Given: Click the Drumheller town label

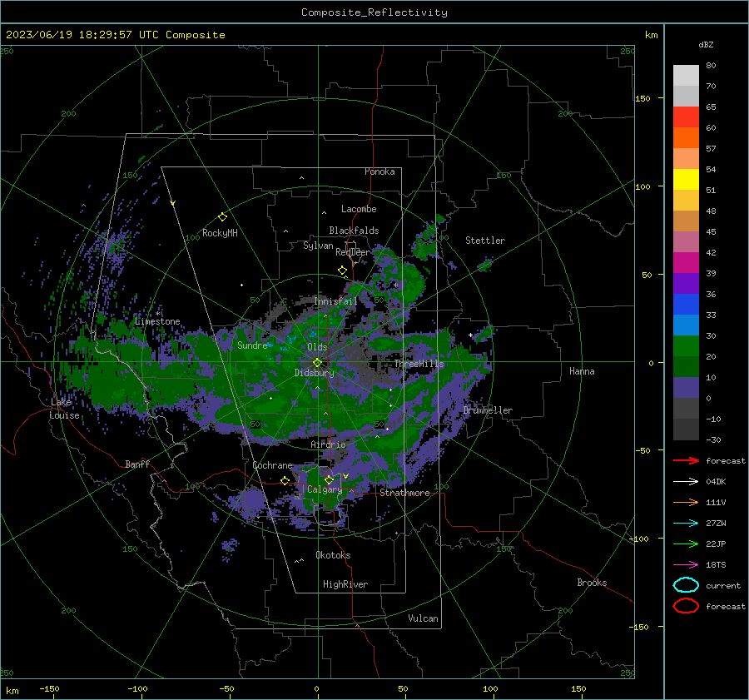Looking at the screenshot, I should click(488, 410).
